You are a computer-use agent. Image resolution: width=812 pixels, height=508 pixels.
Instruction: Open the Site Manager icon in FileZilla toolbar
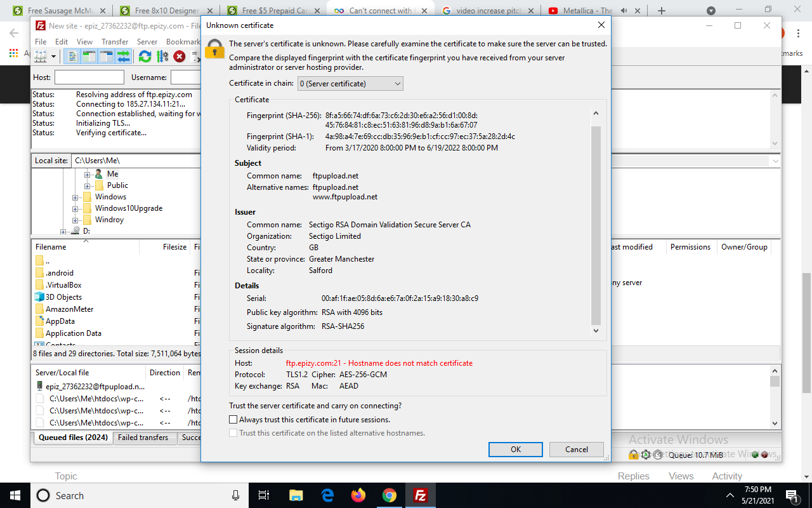click(x=41, y=57)
